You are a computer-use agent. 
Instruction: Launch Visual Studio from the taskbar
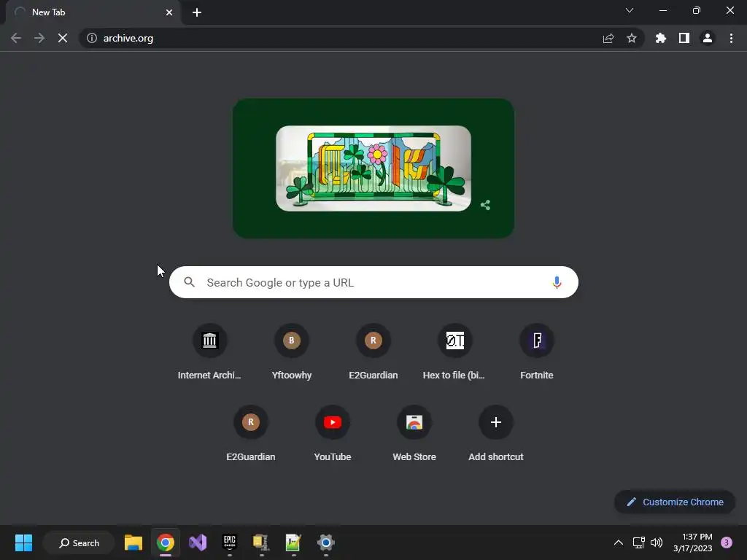pyautogui.click(x=198, y=542)
